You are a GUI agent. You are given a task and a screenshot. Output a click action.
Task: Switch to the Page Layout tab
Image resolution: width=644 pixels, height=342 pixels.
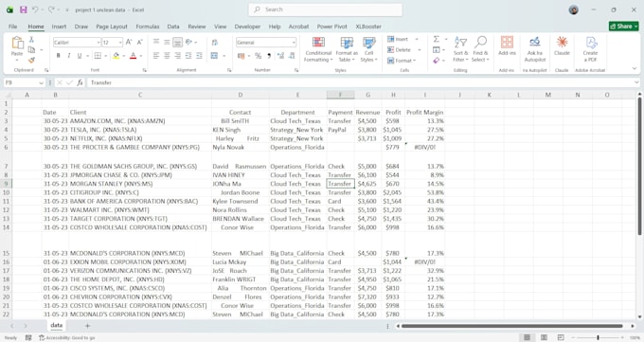pos(112,27)
